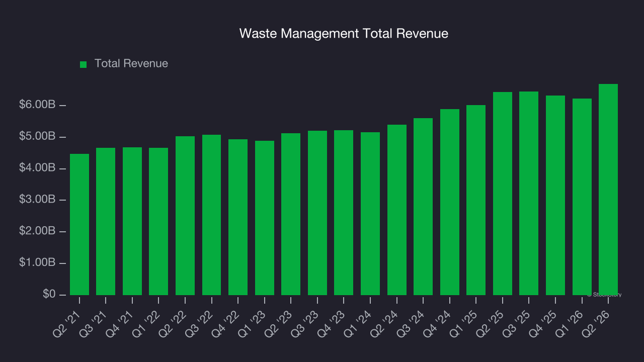Click the $1.00B y-axis label
Viewport: 644px width, 362px height.
pyautogui.click(x=37, y=263)
